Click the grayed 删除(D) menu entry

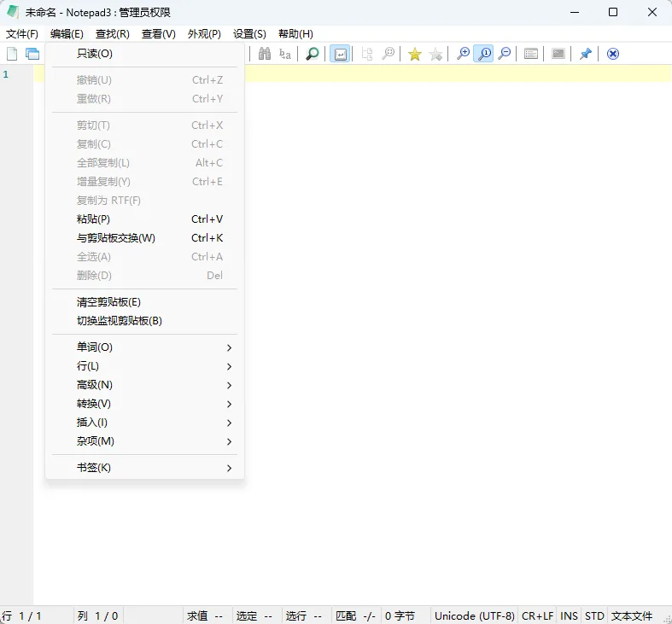145,276
